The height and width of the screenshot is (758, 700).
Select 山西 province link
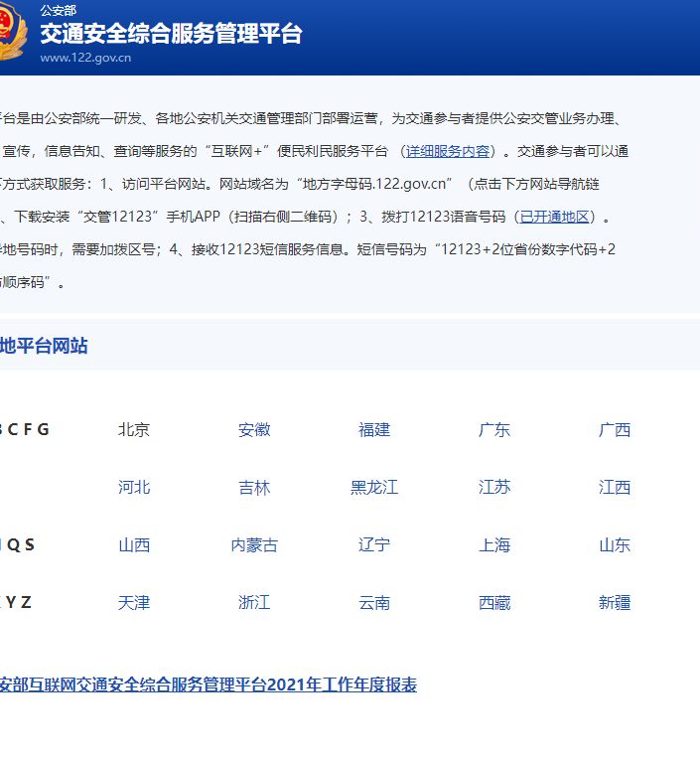coord(134,544)
